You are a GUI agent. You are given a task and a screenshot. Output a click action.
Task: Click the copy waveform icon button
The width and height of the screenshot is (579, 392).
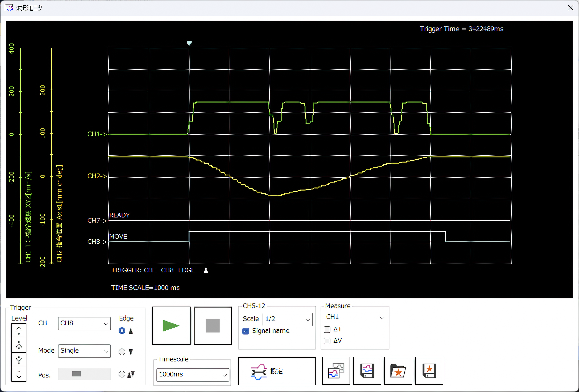(x=336, y=371)
